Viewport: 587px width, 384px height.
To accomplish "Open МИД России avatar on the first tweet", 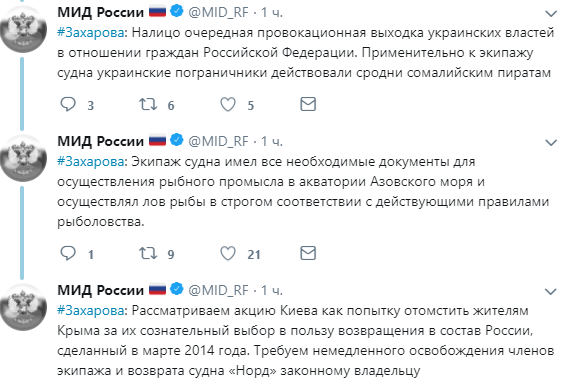I will [x=23, y=29].
